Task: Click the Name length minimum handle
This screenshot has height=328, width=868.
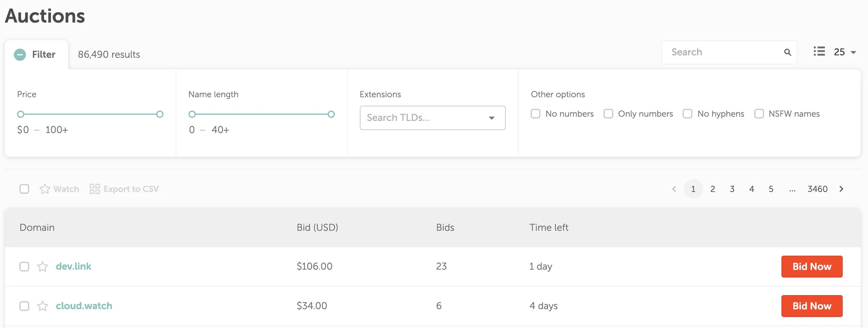Action: (x=192, y=114)
